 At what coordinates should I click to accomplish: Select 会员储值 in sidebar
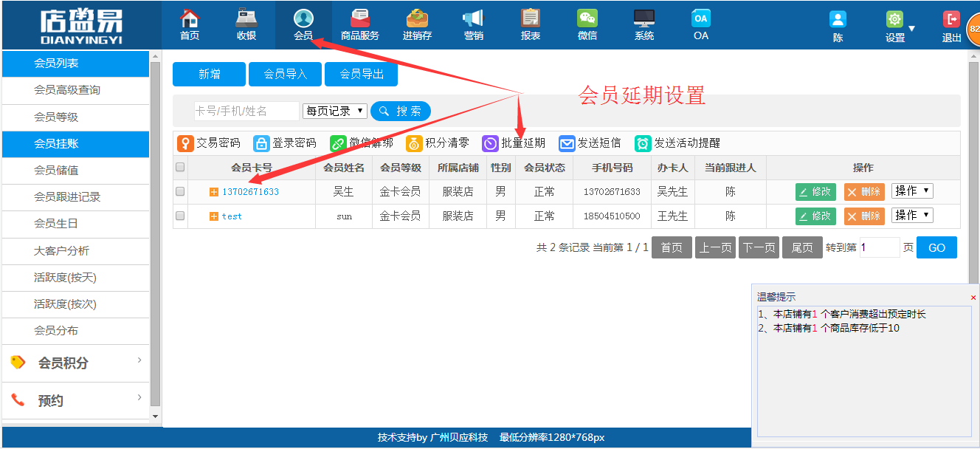(x=75, y=171)
